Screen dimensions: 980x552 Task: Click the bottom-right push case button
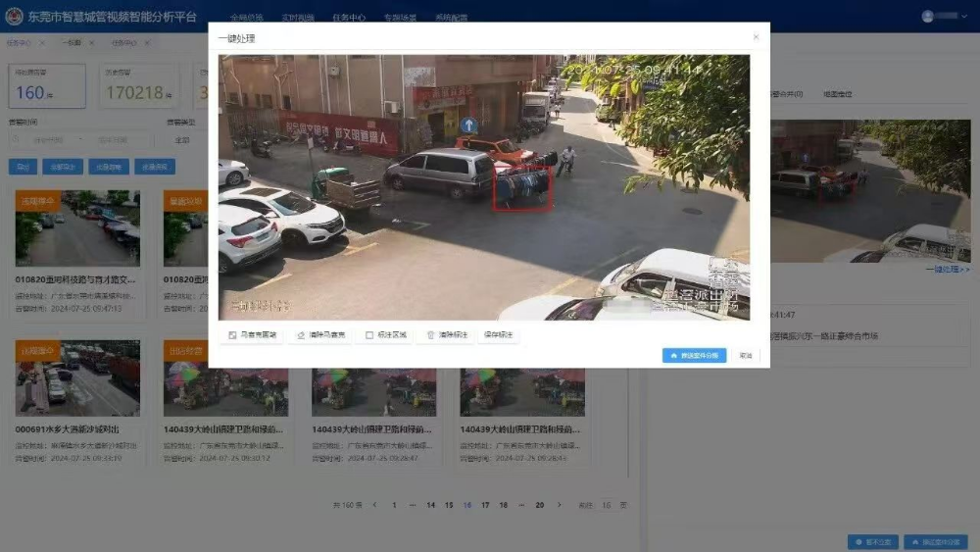936,542
